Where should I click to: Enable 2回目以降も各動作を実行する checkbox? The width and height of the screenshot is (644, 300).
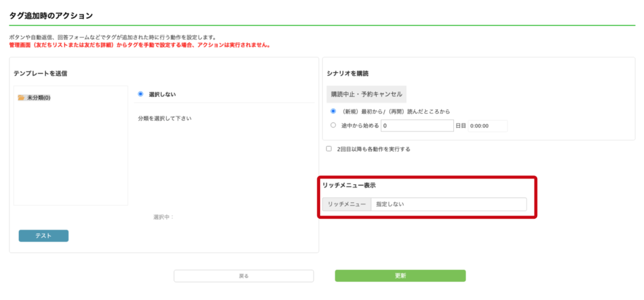click(x=328, y=149)
